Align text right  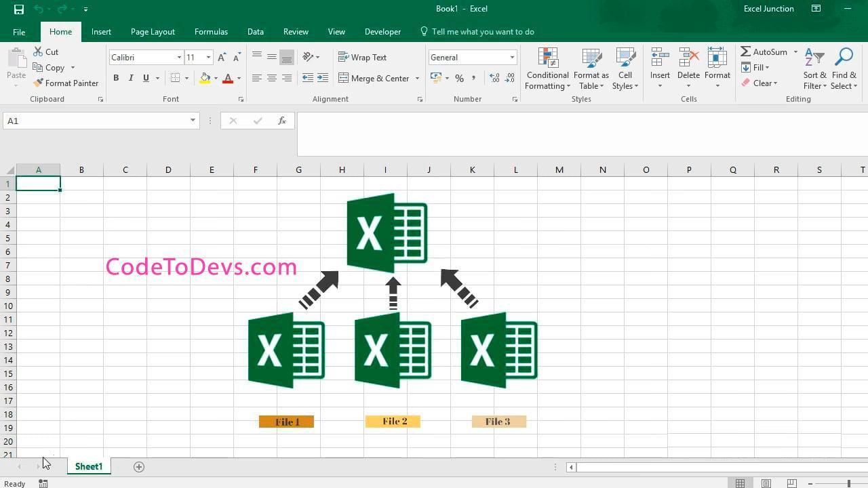click(x=287, y=78)
